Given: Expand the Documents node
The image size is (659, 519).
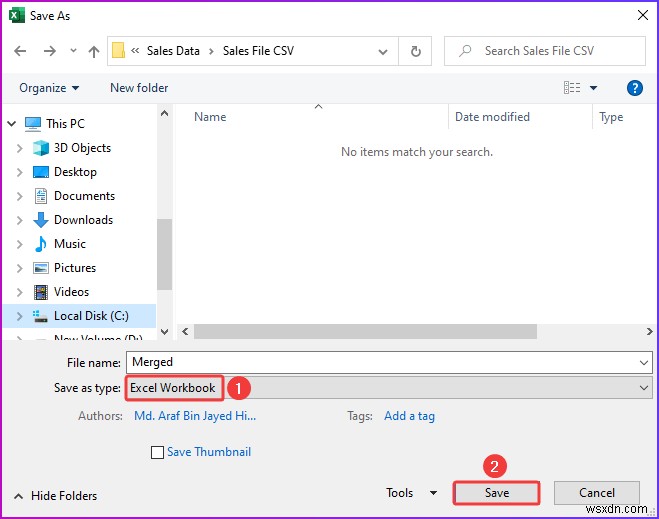Looking at the screenshot, I should pyautogui.click(x=19, y=196).
